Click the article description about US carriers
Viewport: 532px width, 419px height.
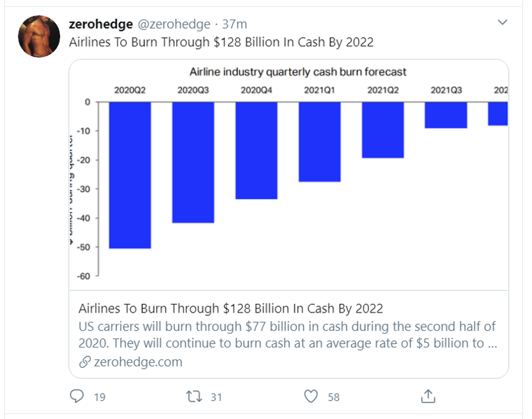287,336
